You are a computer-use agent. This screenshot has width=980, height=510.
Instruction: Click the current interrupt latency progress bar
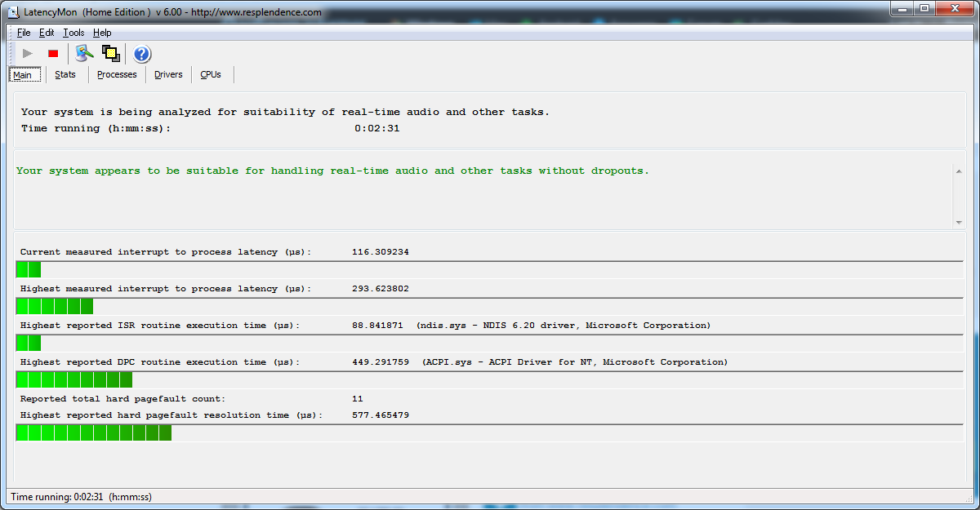click(489, 270)
